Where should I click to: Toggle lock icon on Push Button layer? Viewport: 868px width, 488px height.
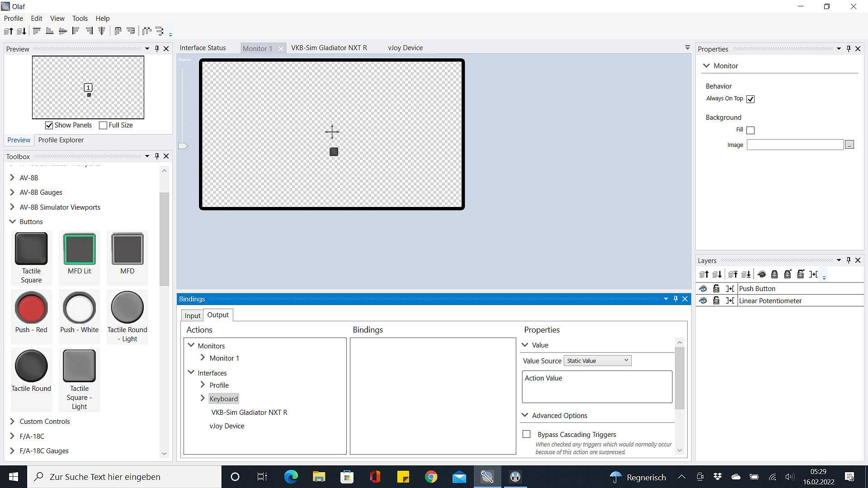[716, 288]
